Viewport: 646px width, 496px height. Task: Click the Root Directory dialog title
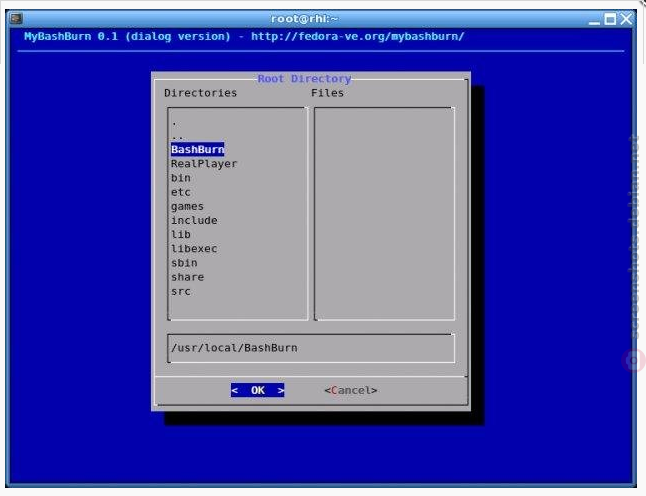304,78
